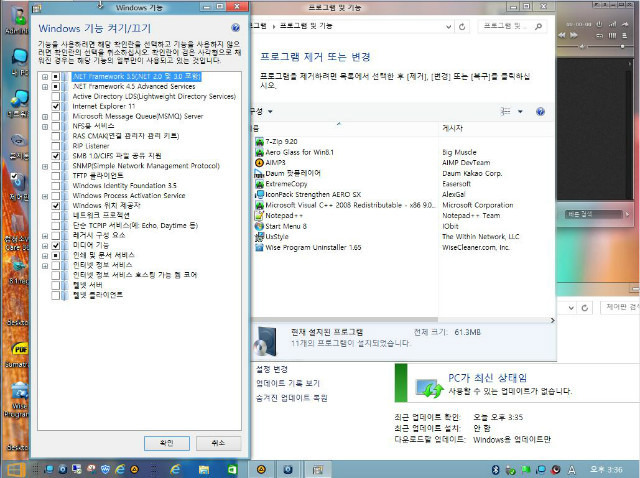The width and height of the screenshot is (640, 478).
Task: Click the AIMP taskbar button
Action: coord(261,469)
